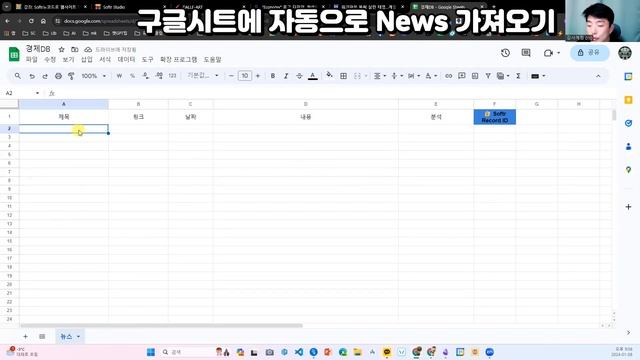Open the Meet video call button

[x=551, y=53]
